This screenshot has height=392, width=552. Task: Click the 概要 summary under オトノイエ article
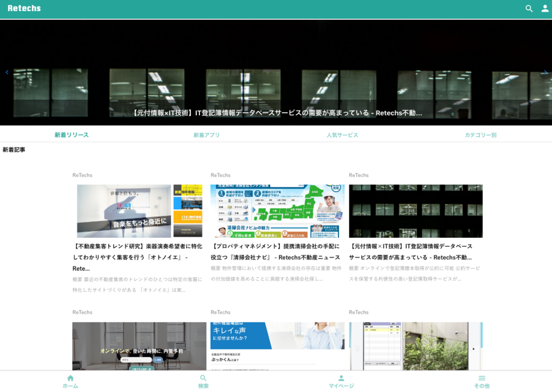click(137, 285)
